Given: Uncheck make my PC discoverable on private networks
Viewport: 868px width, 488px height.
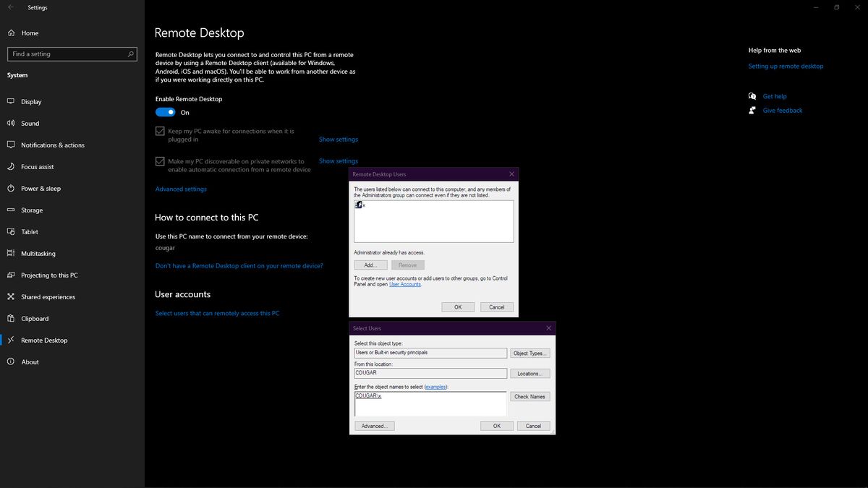Looking at the screenshot, I should [160, 160].
